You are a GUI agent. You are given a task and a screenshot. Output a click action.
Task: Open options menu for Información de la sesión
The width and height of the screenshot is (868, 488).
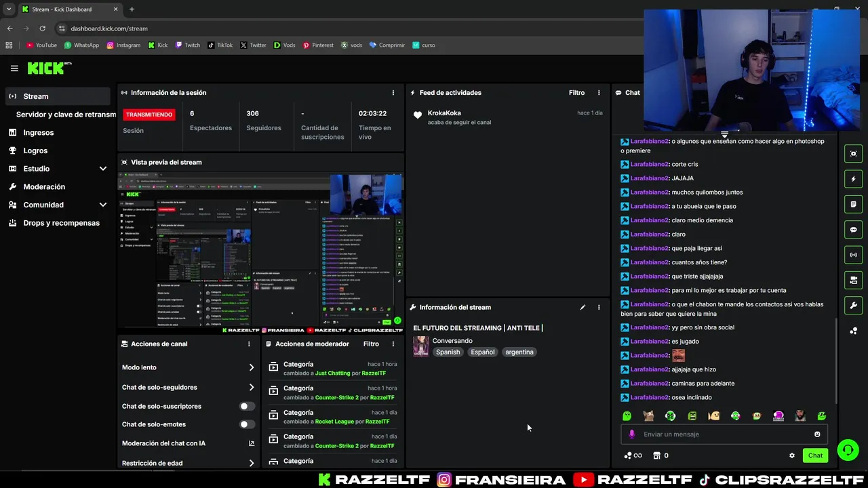393,93
